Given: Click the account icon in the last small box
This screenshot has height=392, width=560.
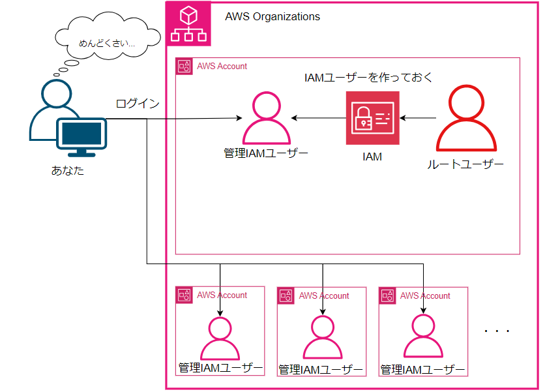Looking at the screenshot, I should pos(387,296).
